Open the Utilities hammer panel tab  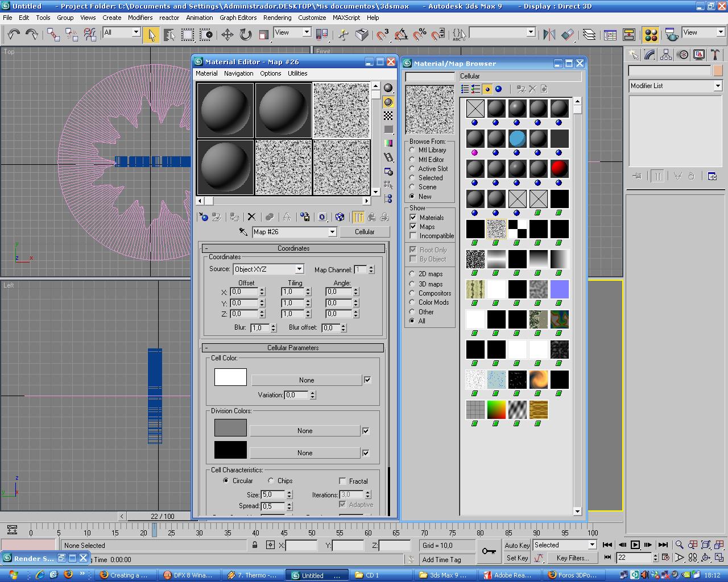(x=715, y=55)
